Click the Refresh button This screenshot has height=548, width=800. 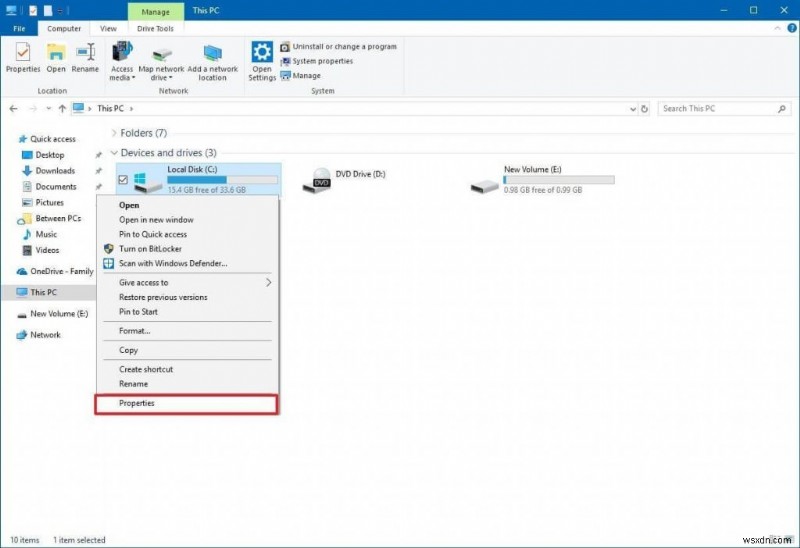point(644,109)
